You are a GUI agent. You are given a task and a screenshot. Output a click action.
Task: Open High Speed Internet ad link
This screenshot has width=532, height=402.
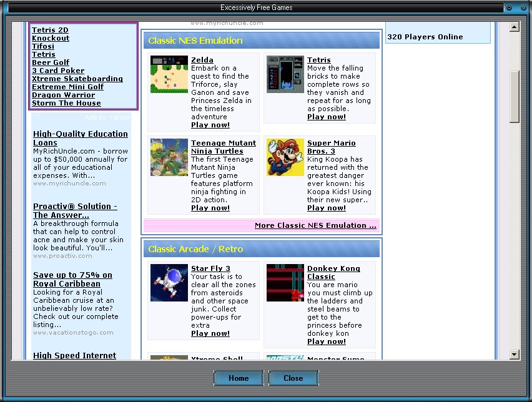(x=75, y=355)
